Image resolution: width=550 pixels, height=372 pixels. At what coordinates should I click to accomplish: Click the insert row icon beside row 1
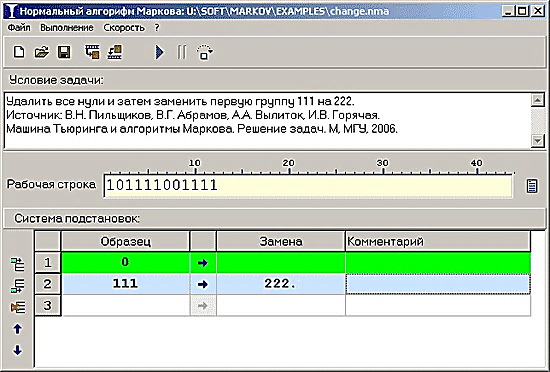(18, 264)
